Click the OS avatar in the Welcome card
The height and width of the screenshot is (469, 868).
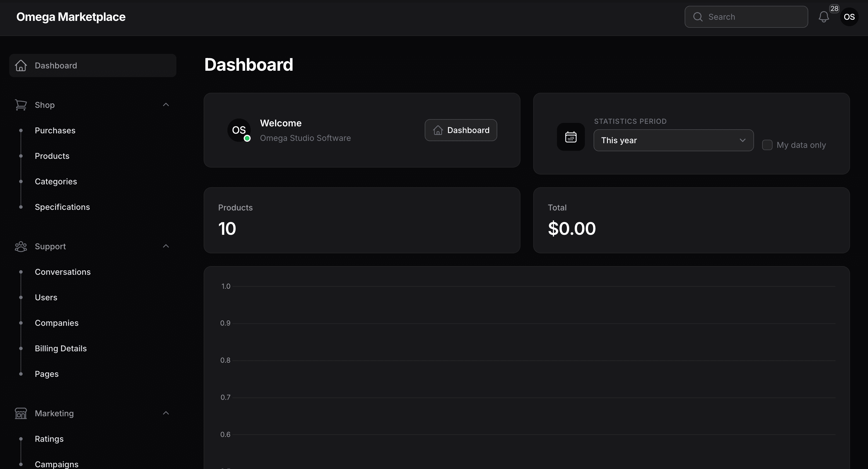(x=239, y=130)
